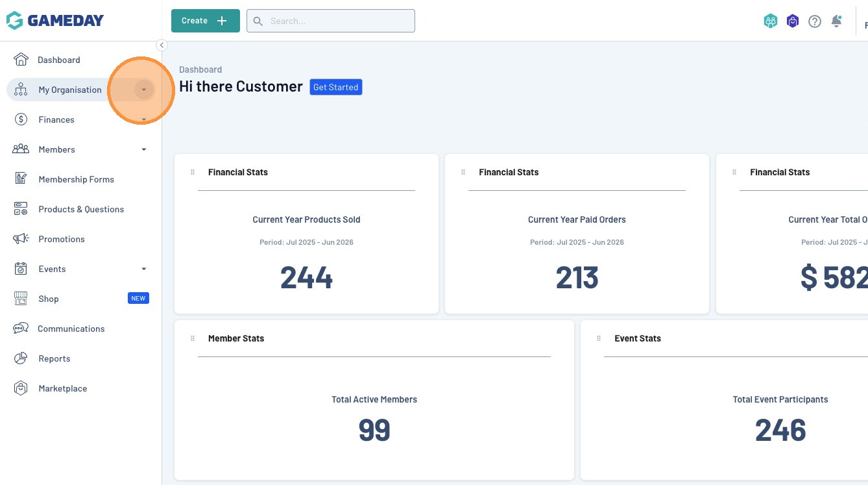
Task: Click the value 244
Action: (x=306, y=278)
